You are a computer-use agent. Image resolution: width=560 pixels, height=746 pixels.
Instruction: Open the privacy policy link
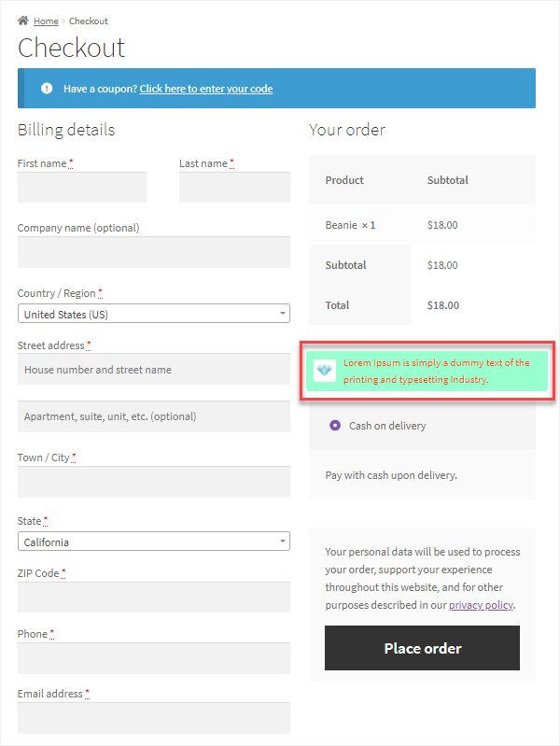[481, 605]
